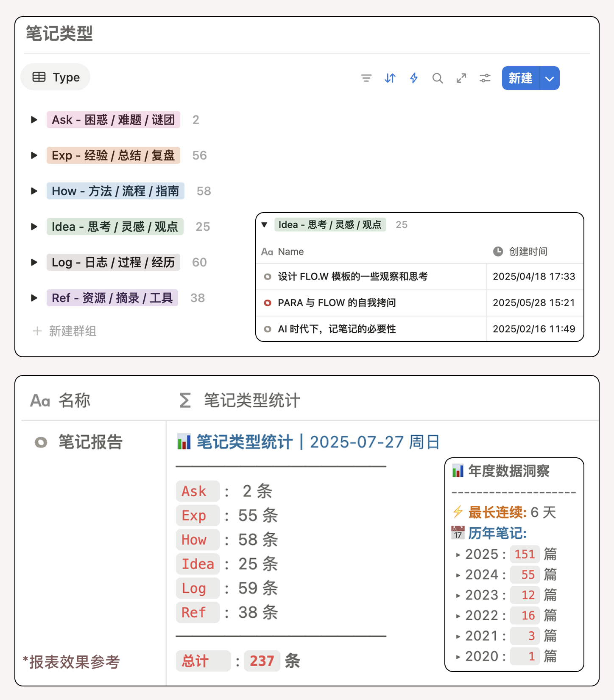Expand the 2024 yearly notes triangle
Viewport: 614px width, 700px height.
click(x=458, y=575)
